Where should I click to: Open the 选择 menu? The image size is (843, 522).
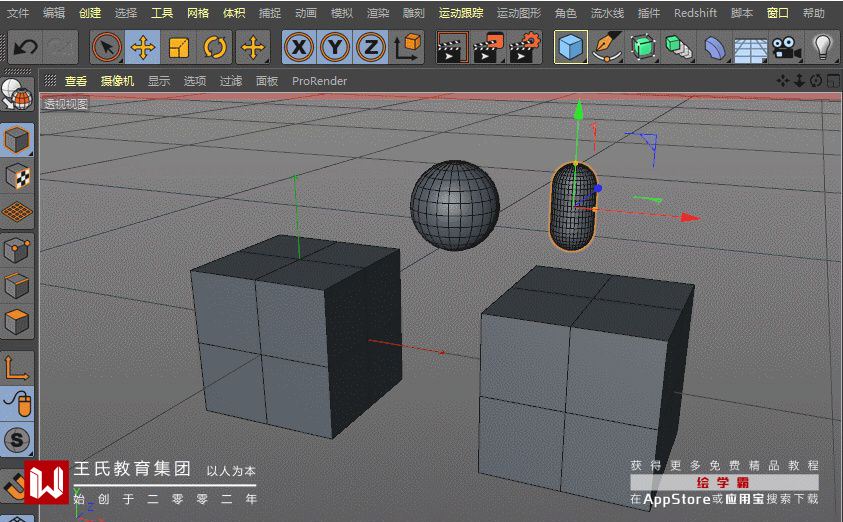[x=126, y=13]
